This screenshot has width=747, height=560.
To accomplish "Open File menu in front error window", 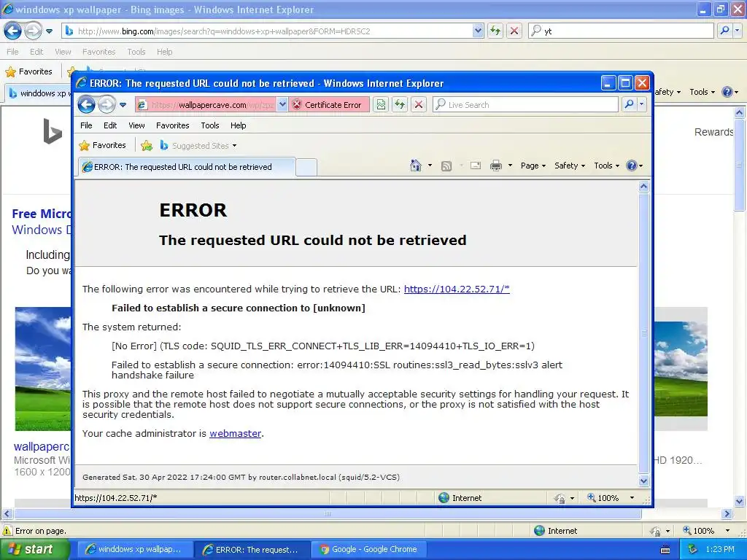I will pos(86,125).
